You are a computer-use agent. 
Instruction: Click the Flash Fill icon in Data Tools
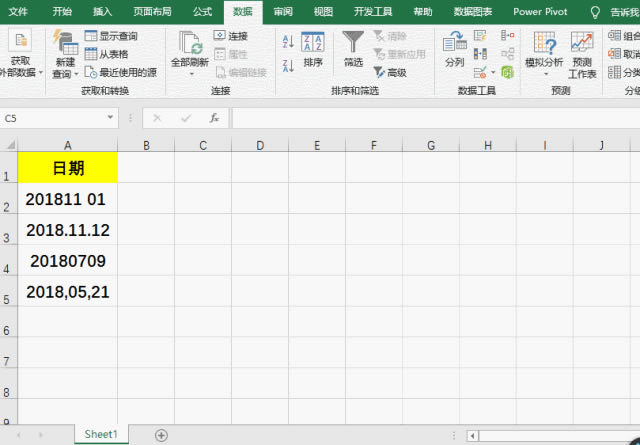[480, 36]
